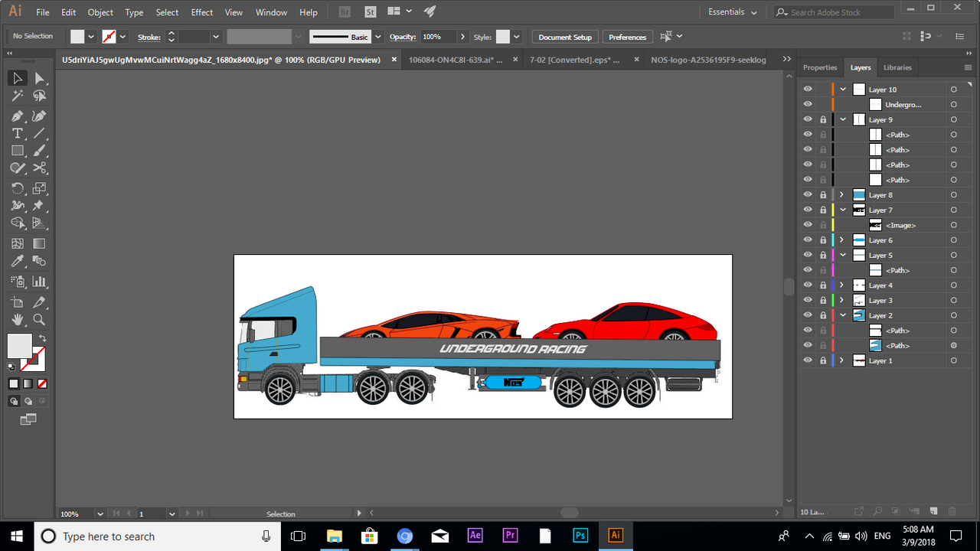Select the Selection (black arrow) tool
Viewport: 980px width, 551px height.
pyautogui.click(x=18, y=78)
